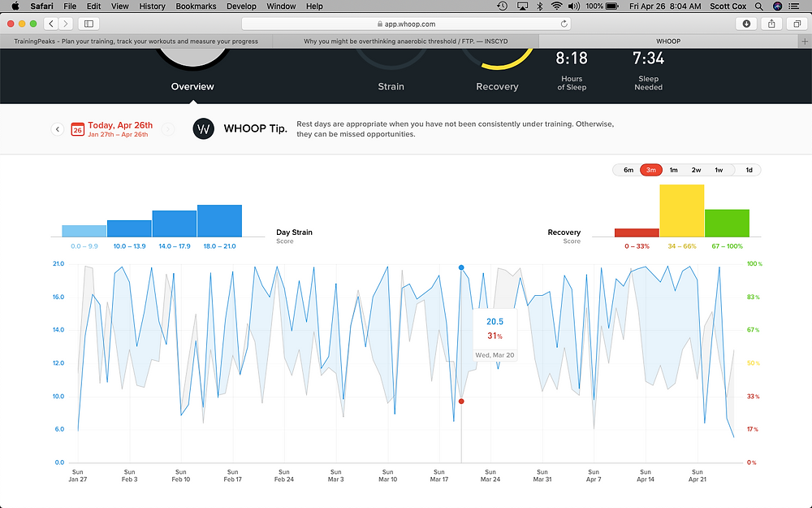Select the 6m time range

(628, 170)
